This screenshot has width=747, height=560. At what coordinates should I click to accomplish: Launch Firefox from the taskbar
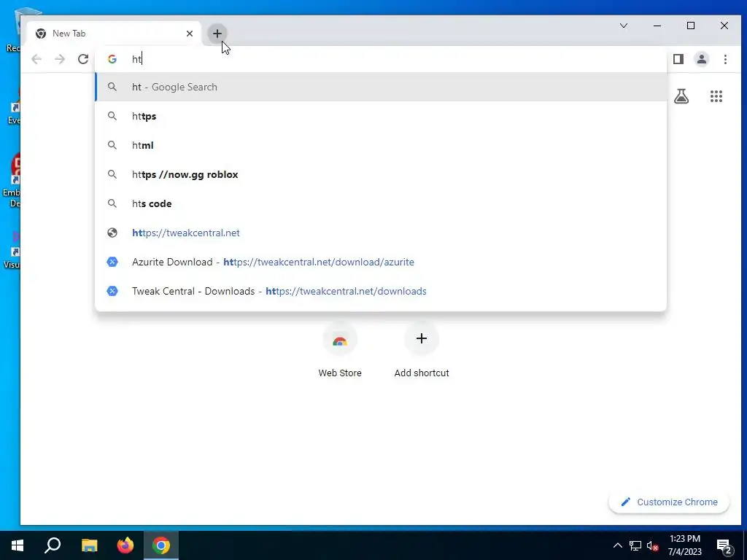coord(125,545)
